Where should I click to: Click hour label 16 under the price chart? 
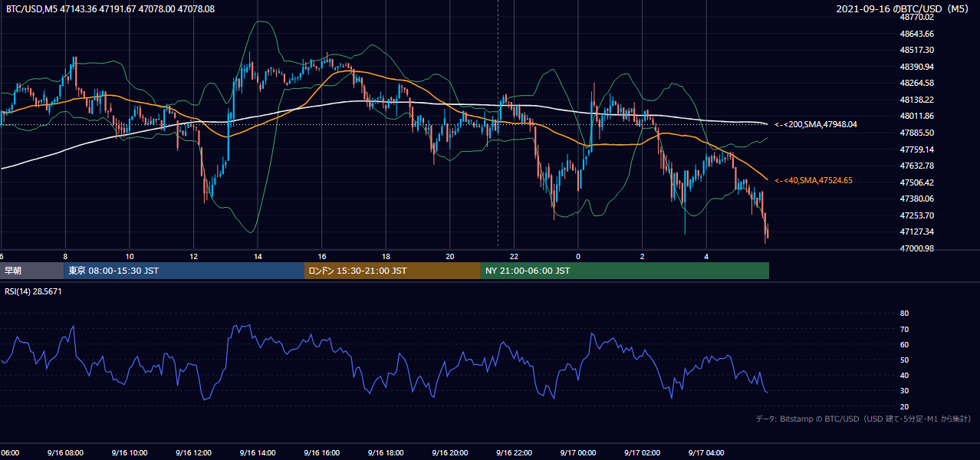[322, 256]
